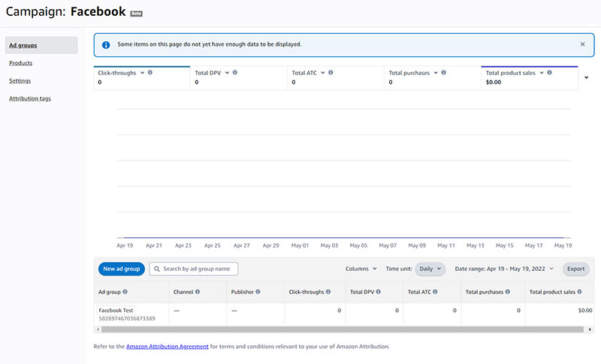Click info icon in Total purchases column header
This screenshot has height=364, width=601.
pyautogui.click(x=510, y=291)
